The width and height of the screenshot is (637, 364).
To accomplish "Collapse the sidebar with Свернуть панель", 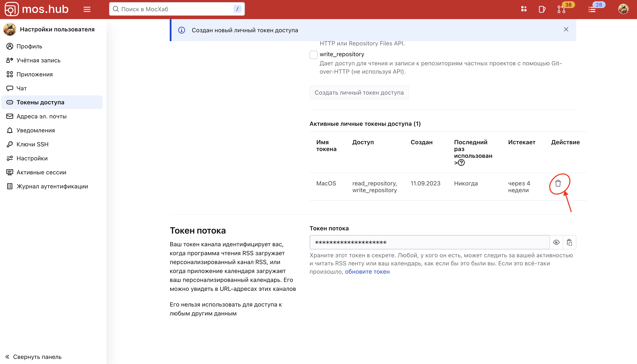I will click(x=33, y=357).
